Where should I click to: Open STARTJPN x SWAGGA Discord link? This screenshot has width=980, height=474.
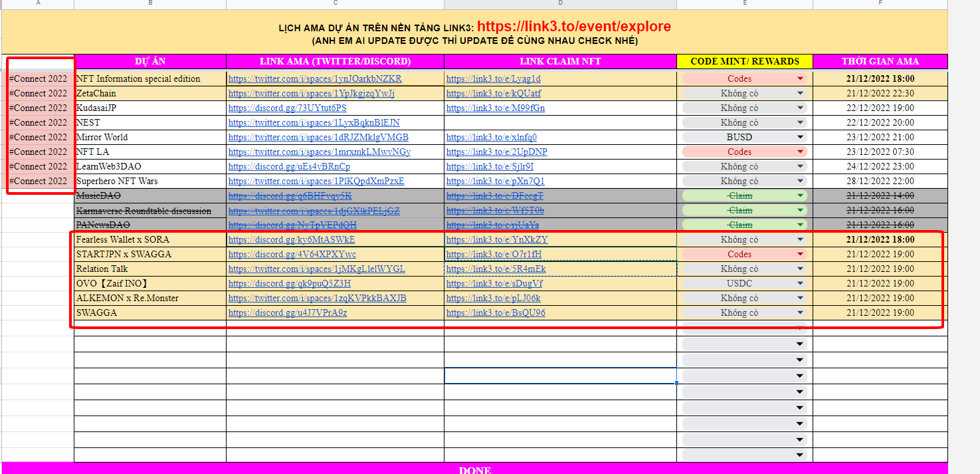[x=292, y=254]
